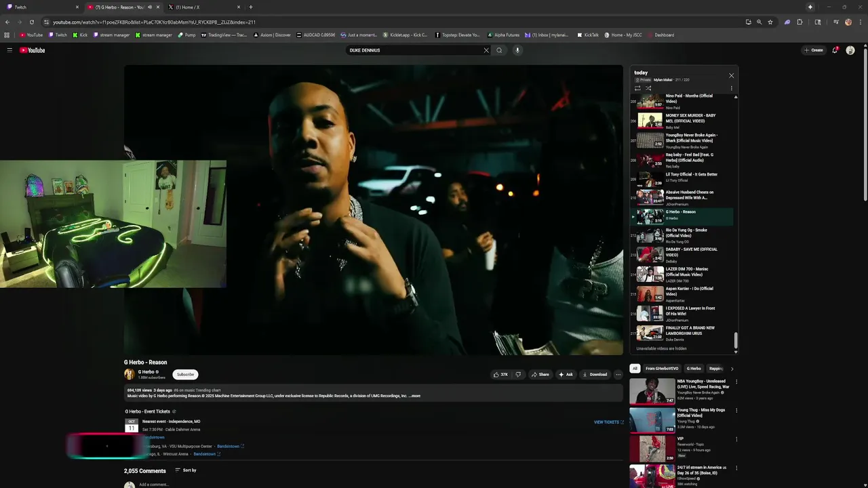Viewport: 868px width, 488px height.
Task: Click VIEW TICKETS link
Action: tap(609, 422)
